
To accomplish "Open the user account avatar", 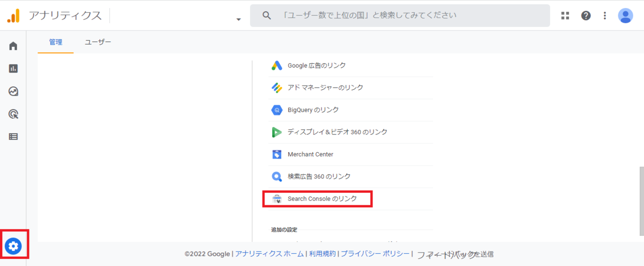I will [626, 16].
